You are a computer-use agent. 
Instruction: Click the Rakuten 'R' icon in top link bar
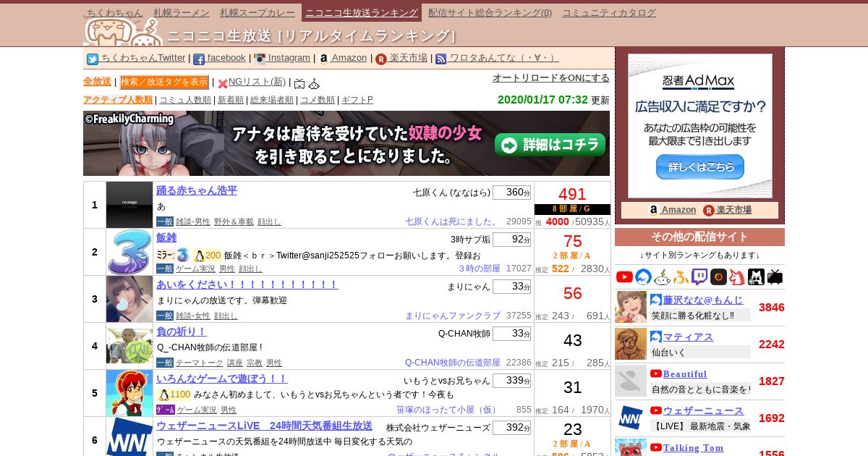[381, 59]
